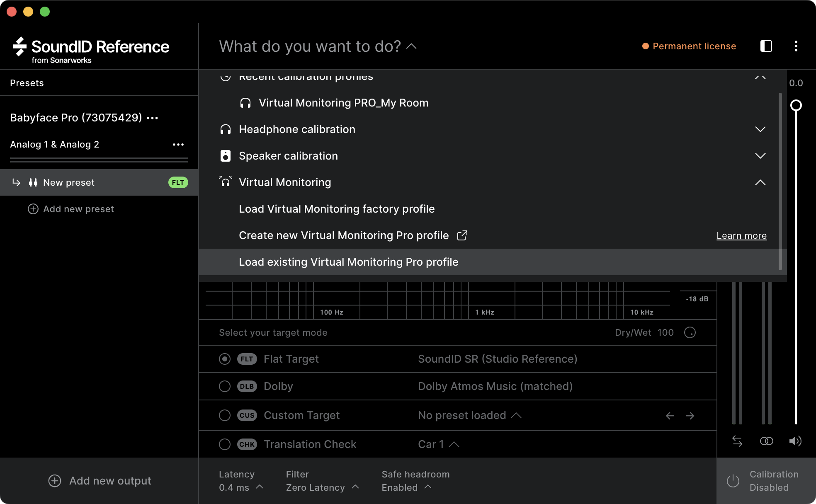The width and height of the screenshot is (816, 504).
Task: Open Analog 1 & Analog 2 options dots
Action: click(178, 145)
